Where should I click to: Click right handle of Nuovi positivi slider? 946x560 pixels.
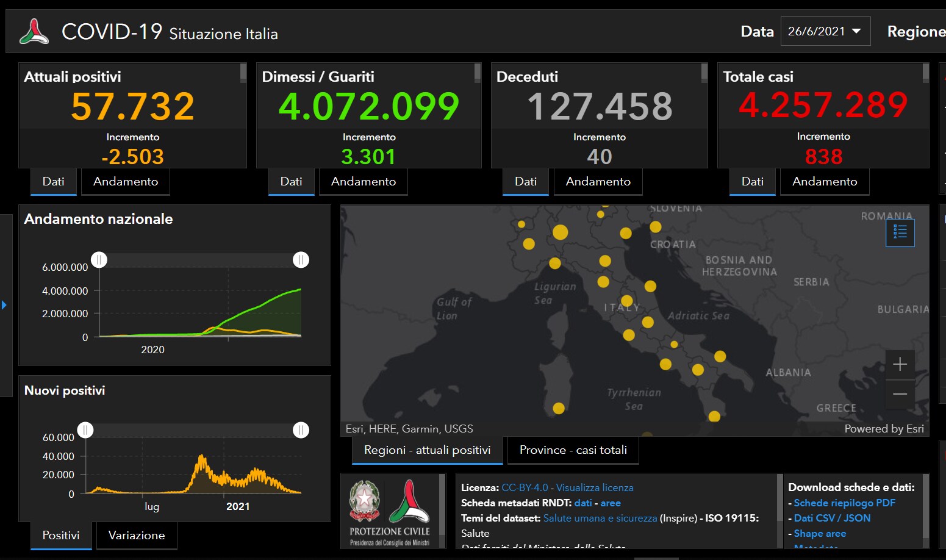pos(301,430)
